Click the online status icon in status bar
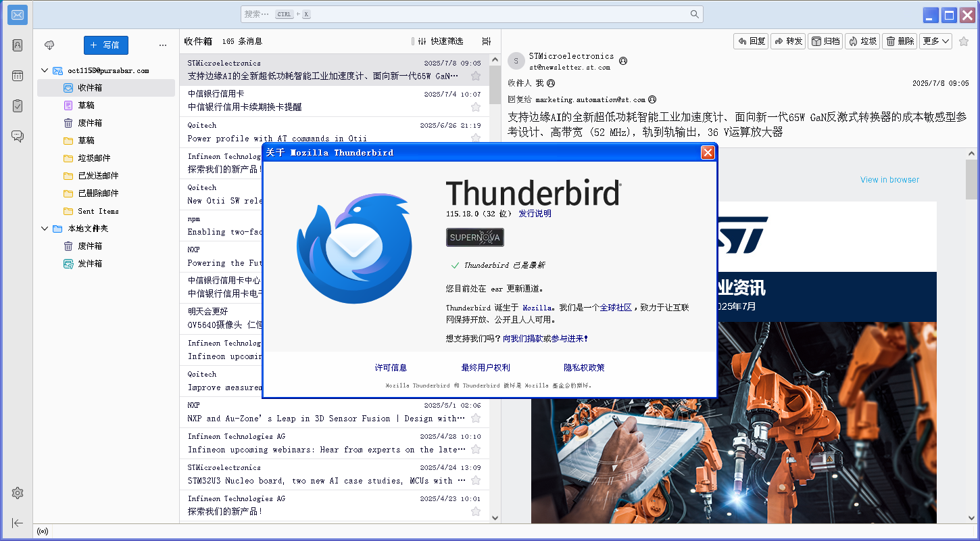 coord(43,532)
